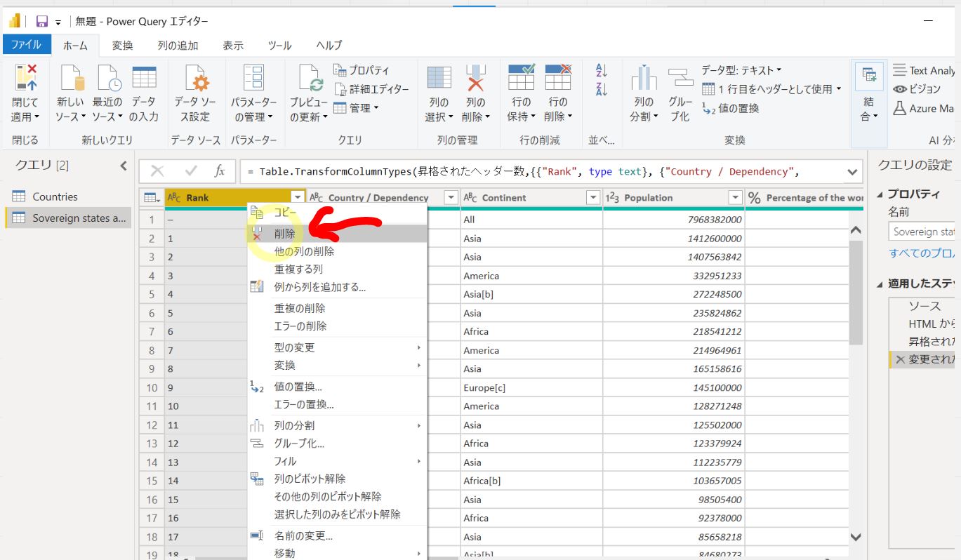
Task: Select the Source (ソース) applied step
Action: click(x=924, y=306)
